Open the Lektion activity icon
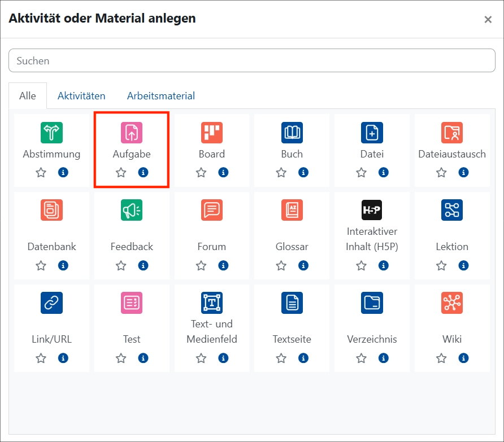Screen dimensions: 504x442 pyautogui.click(x=451, y=209)
